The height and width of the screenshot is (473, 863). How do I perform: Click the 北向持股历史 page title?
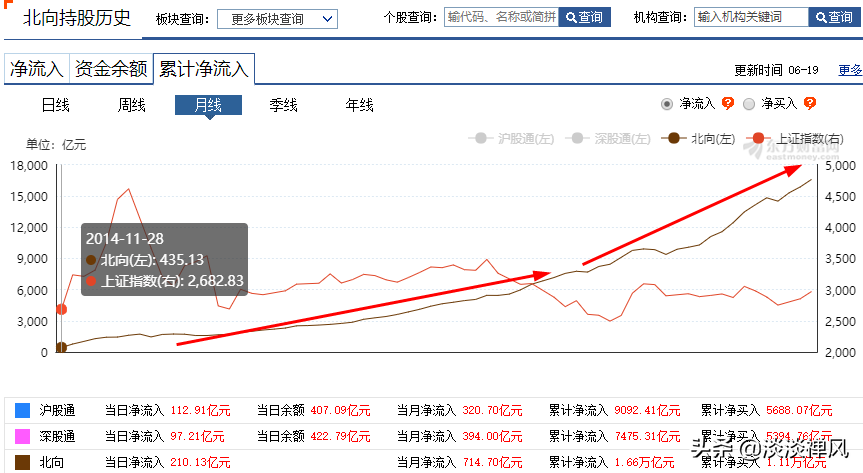77,18
